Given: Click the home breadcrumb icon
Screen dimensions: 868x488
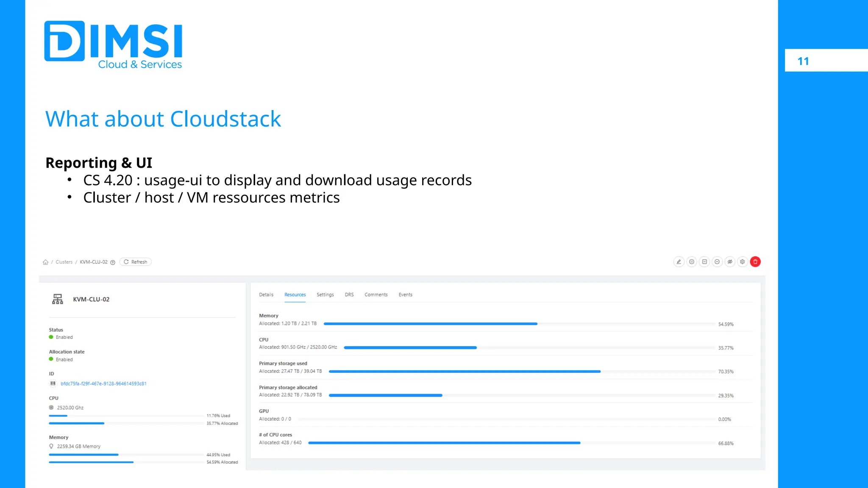Looking at the screenshot, I should 45,262.
